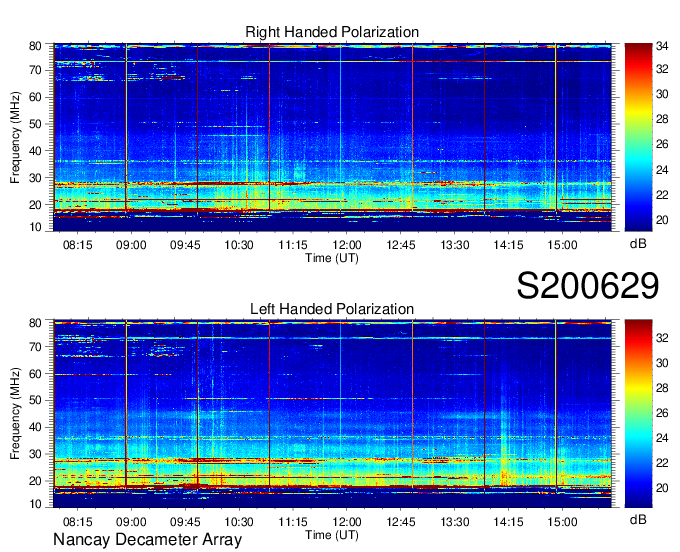Click the 08:15 tick of lower plot
This screenshot has height=552, width=680.
click(x=78, y=522)
